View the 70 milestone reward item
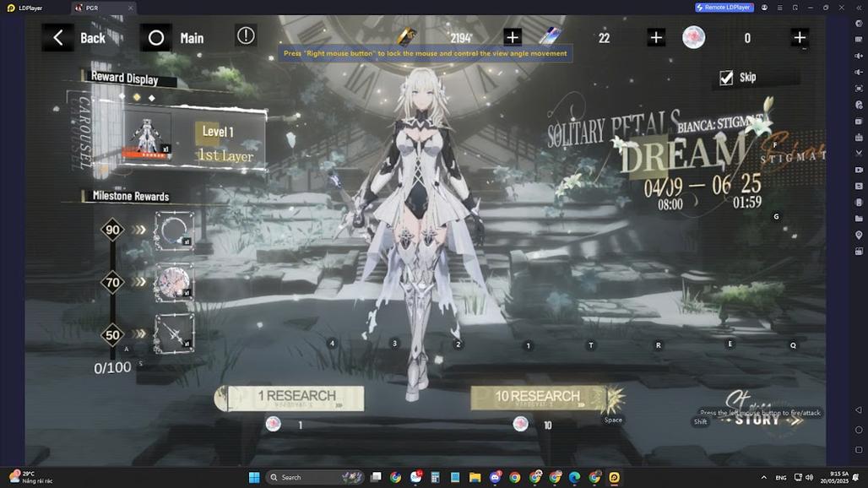The image size is (868, 488). (174, 283)
